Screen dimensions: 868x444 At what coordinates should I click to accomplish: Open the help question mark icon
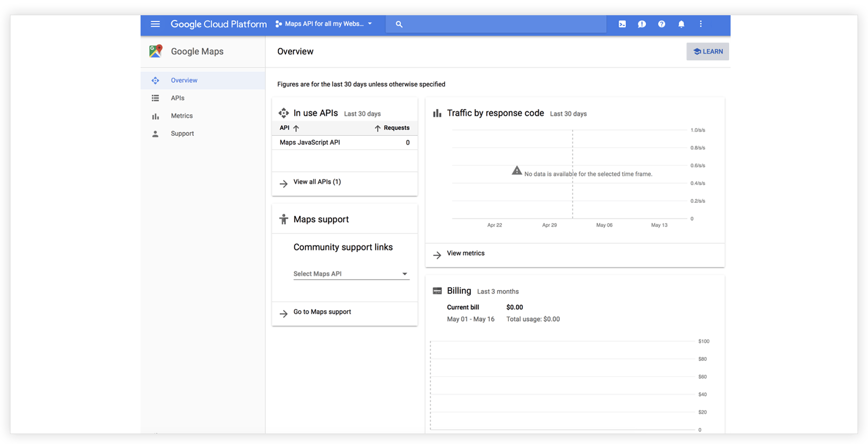click(661, 24)
